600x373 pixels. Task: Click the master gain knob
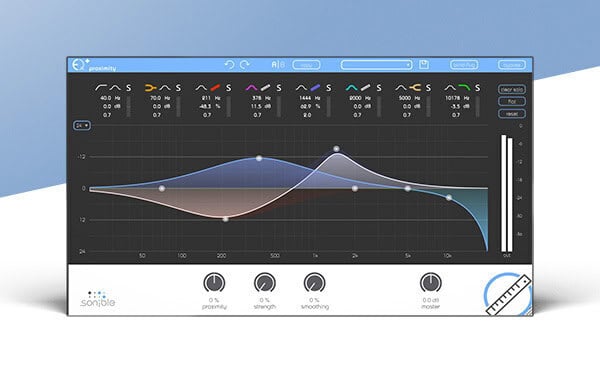coord(431,283)
